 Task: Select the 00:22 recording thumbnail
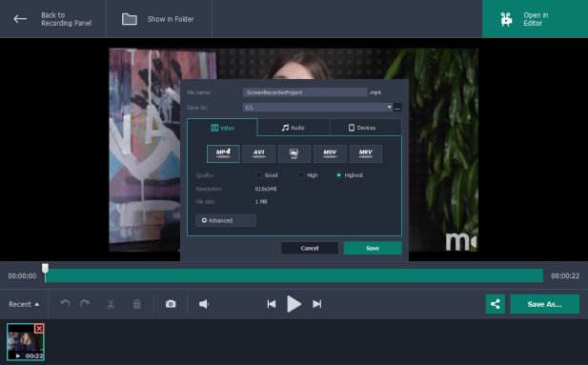click(26, 342)
